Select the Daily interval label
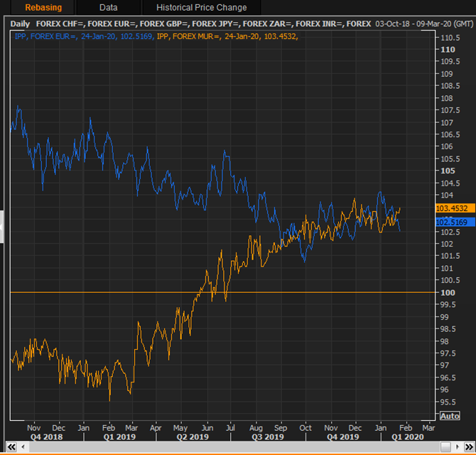Screen dimensions: 476x455 [x=20, y=23]
